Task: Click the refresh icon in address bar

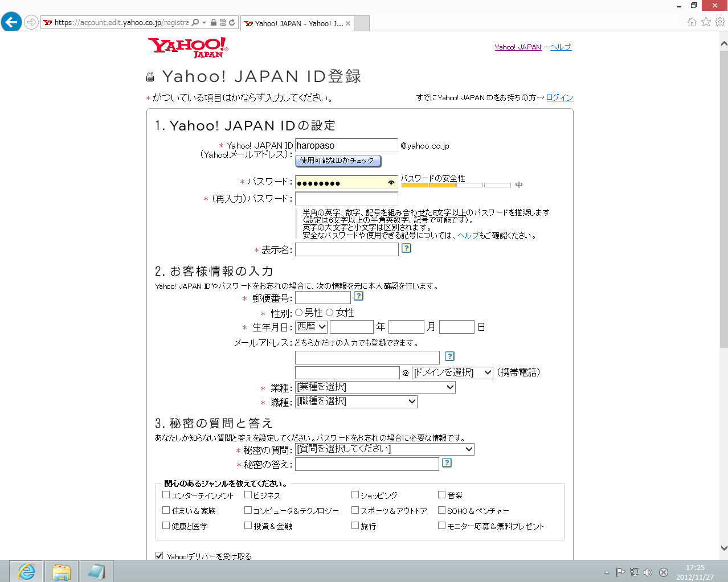Action: tap(232, 23)
